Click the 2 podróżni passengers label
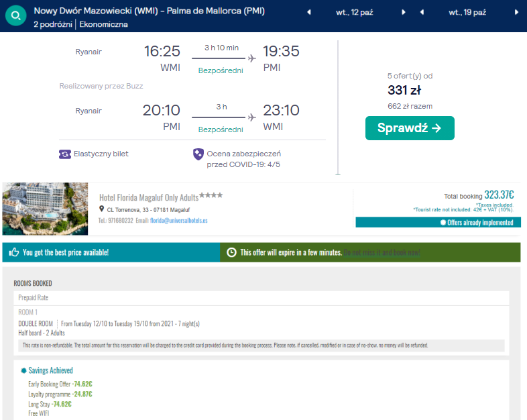 point(53,24)
